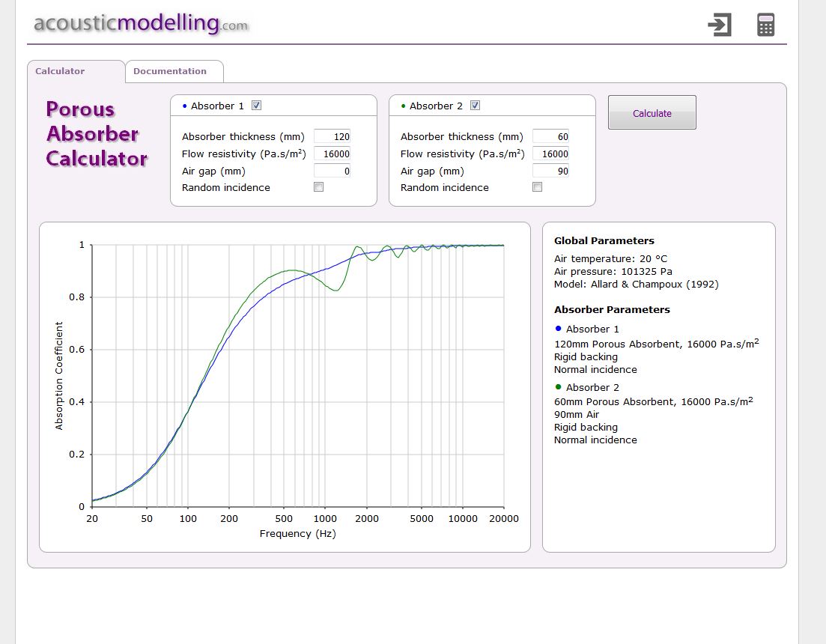This screenshot has width=826, height=644.
Task: Click 'Model: Allard & Champoux (1992)' text
Action: point(637,285)
